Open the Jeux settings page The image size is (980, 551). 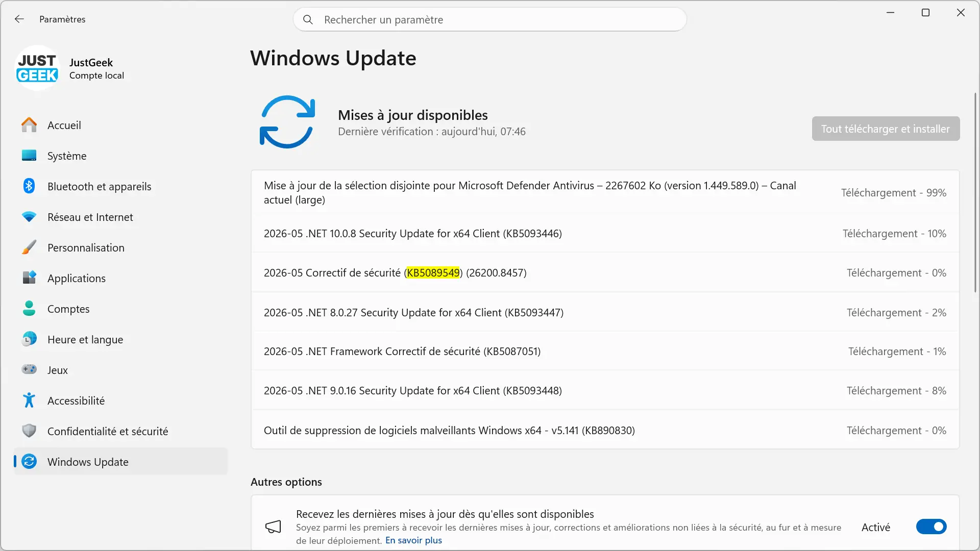[x=121, y=370]
